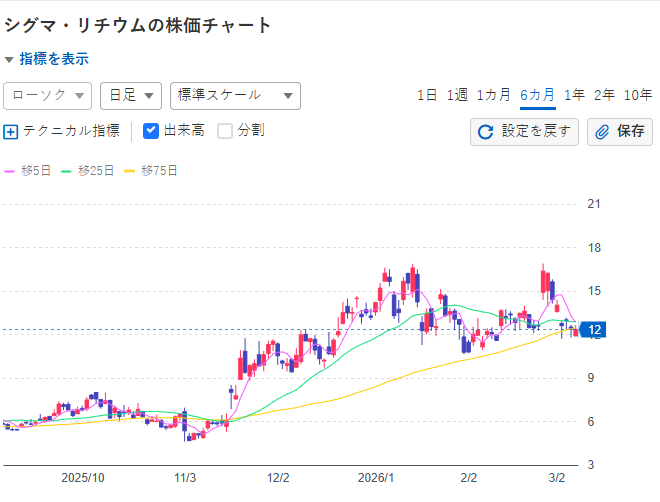The width and height of the screenshot is (660, 502).
Task: Click the 移25日 green legend swatch
Action: pyautogui.click(x=67, y=171)
